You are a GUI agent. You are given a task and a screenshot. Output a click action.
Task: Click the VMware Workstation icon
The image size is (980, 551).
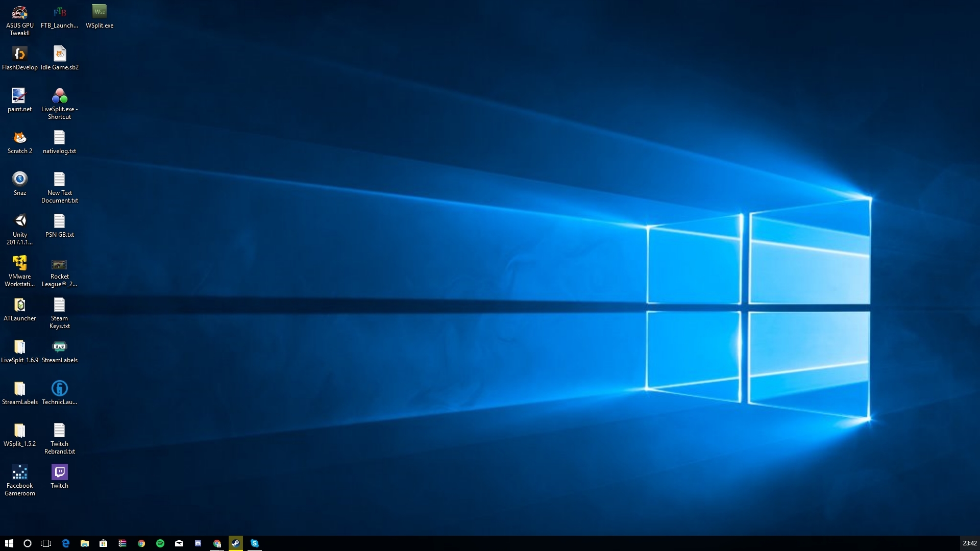(x=19, y=263)
